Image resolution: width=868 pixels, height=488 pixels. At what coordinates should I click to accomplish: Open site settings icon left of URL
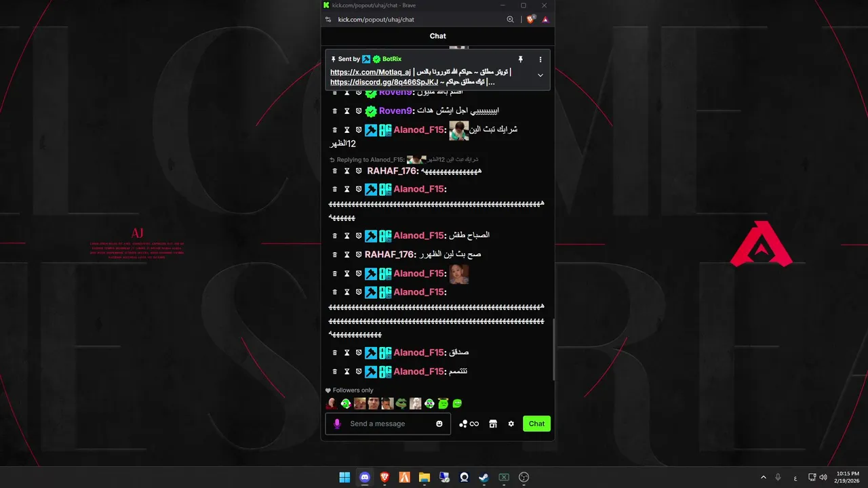tap(328, 20)
